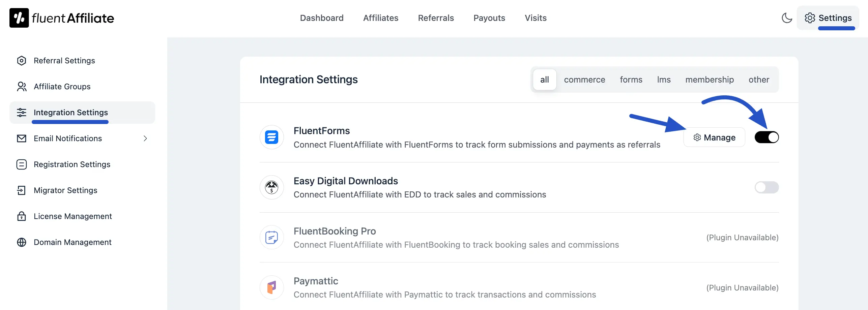The height and width of the screenshot is (310, 868).
Task: Select the forms filter option
Action: click(x=631, y=80)
